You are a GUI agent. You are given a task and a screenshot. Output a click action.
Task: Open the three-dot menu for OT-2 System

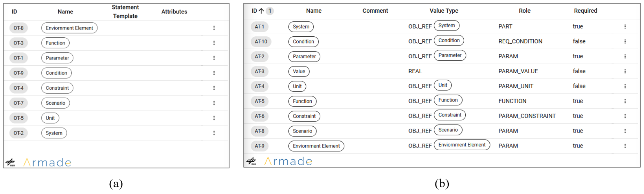[214, 133]
